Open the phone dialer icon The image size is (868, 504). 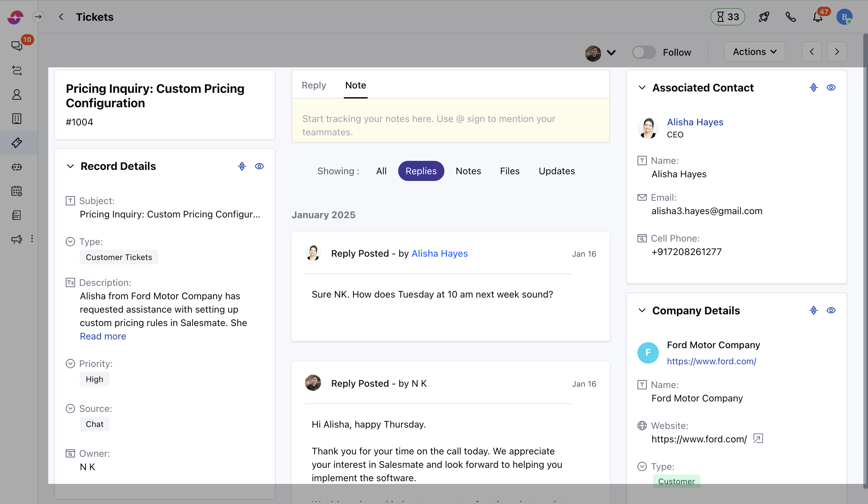pyautogui.click(x=791, y=17)
